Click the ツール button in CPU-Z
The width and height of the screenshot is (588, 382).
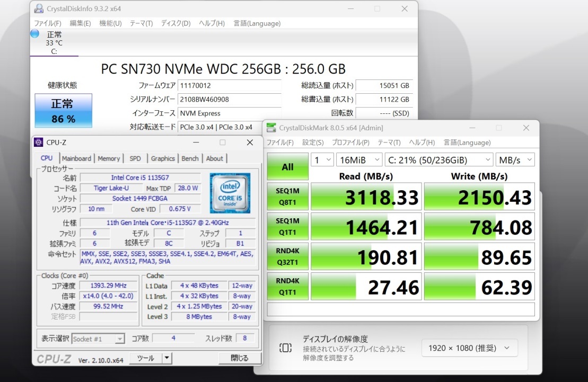(x=146, y=358)
